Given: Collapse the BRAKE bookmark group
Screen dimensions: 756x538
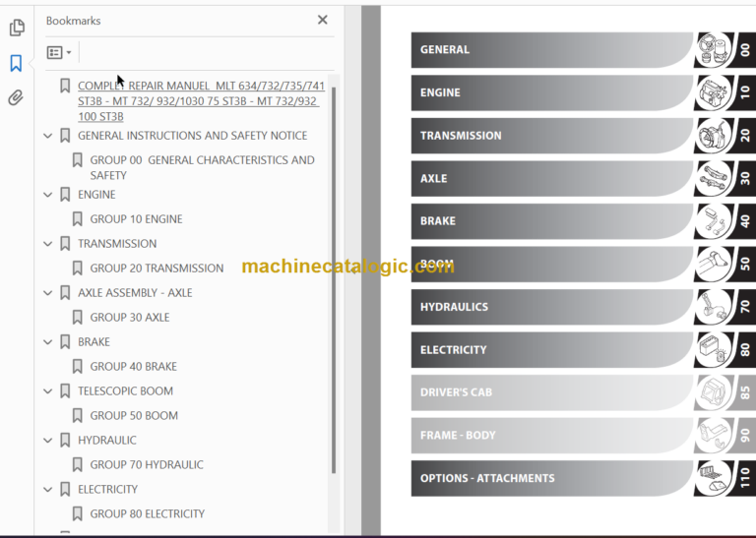Looking at the screenshot, I should click(47, 342).
